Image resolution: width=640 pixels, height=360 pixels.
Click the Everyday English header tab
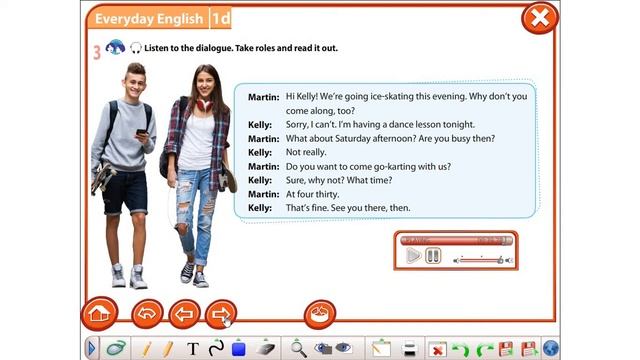coord(149,19)
